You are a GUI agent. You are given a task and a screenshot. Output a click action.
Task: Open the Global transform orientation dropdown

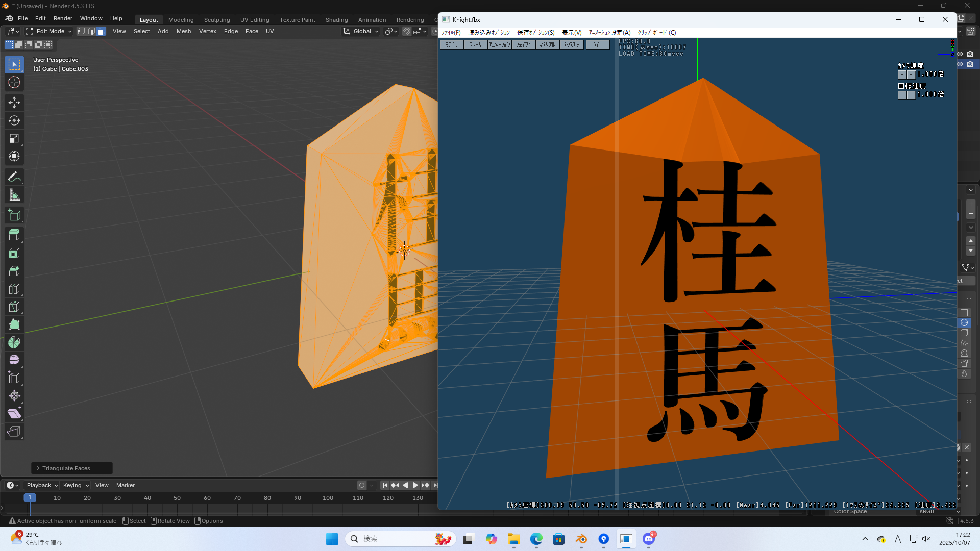[361, 31]
